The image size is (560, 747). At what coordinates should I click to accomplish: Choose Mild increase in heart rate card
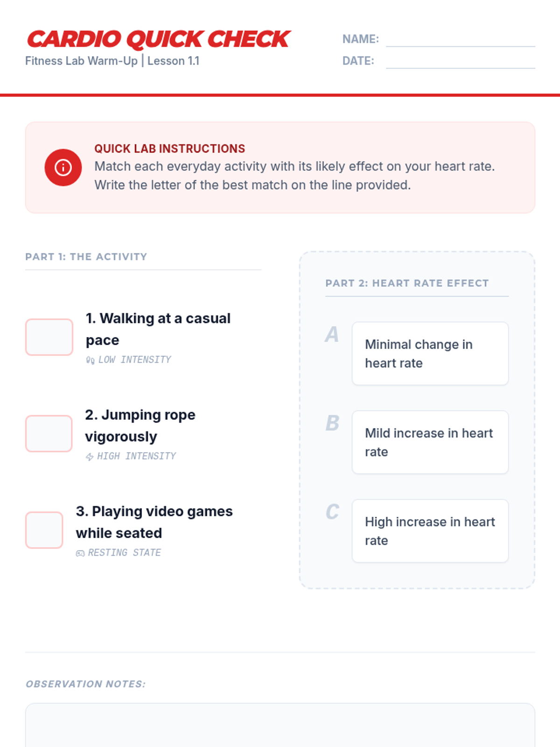[x=430, y=442]
